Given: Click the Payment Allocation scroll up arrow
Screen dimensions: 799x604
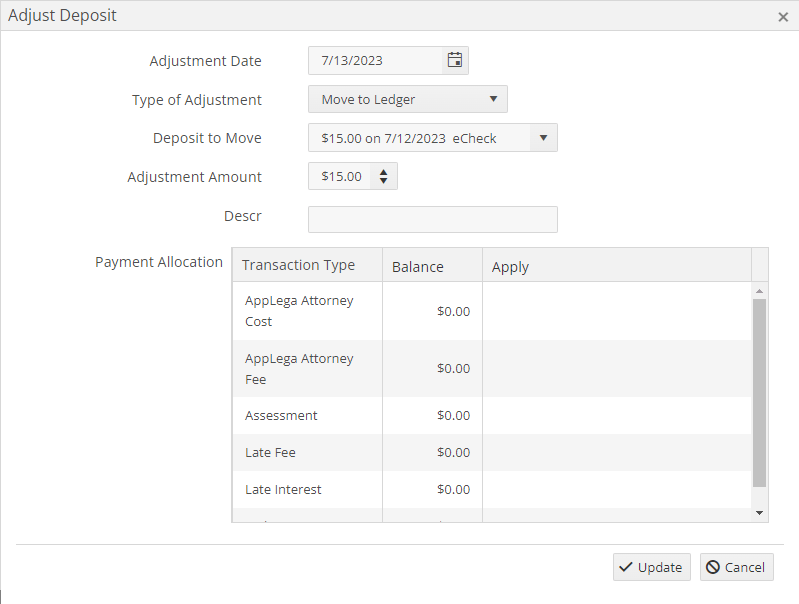Looking at the screenshot, I should [x=759, y=291].
